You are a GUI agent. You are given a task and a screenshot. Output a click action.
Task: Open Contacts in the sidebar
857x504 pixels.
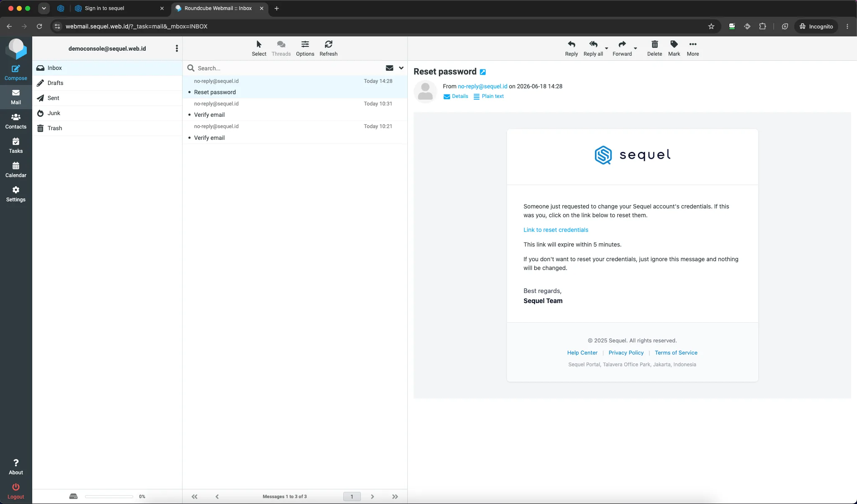16,121
